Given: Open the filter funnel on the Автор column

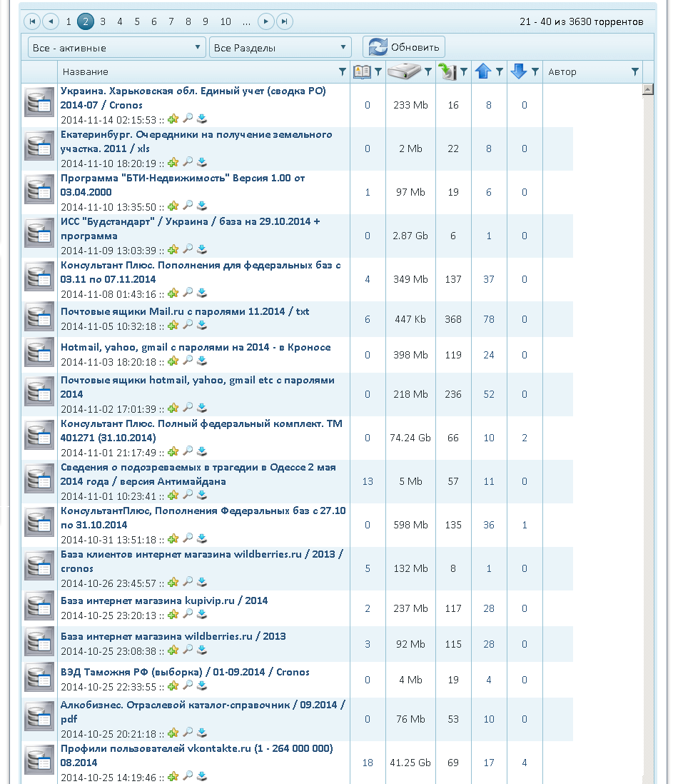Looking at the screenshot, I should point(635,72).
